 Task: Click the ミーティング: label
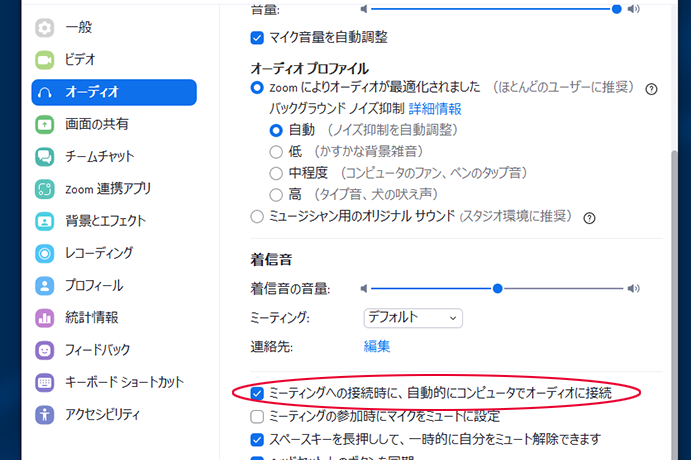(x=280, y=318)
